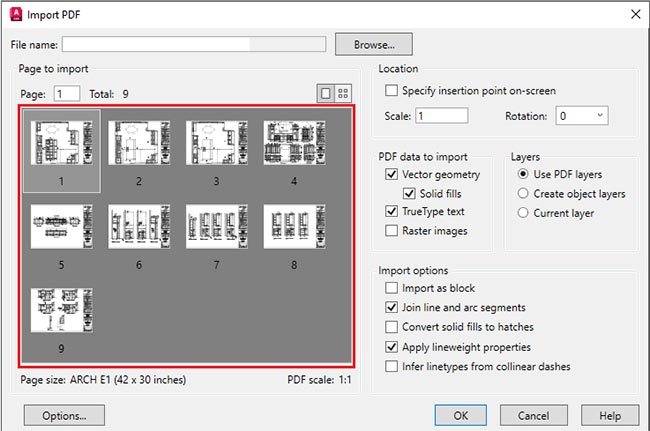
Task: Click into the Scale input field
Action: (x=441, y=116)
